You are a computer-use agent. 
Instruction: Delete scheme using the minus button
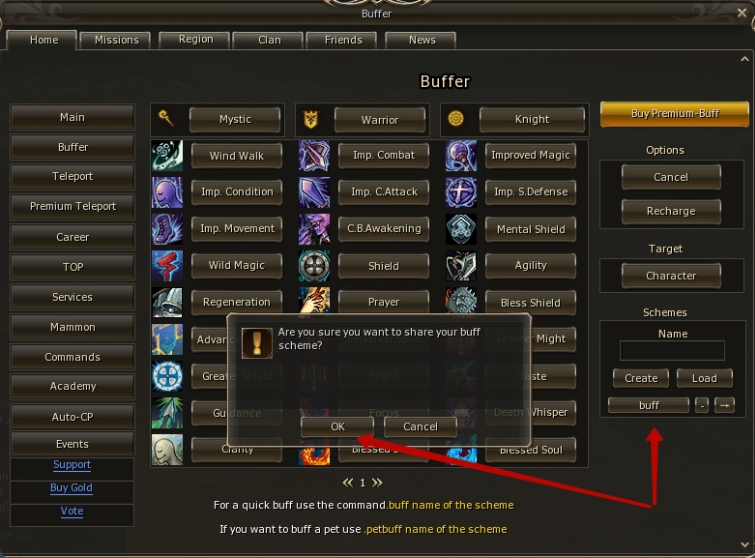[x=702, y=405]
